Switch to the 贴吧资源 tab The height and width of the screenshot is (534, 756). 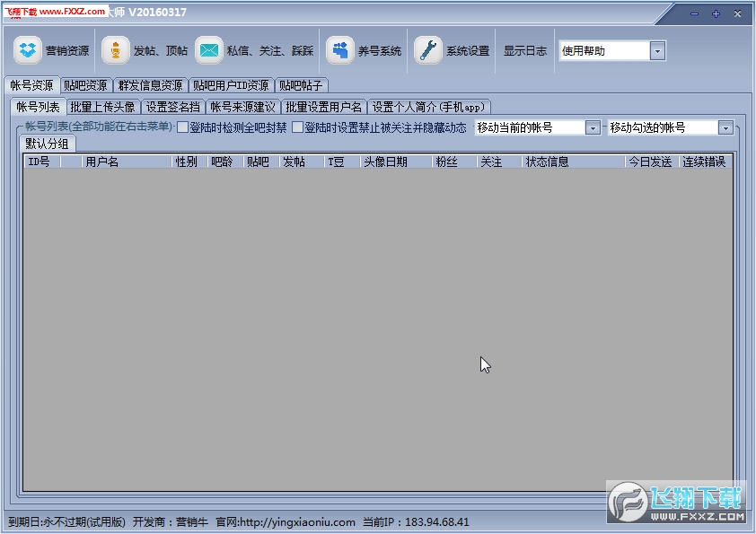coord(85,86)
